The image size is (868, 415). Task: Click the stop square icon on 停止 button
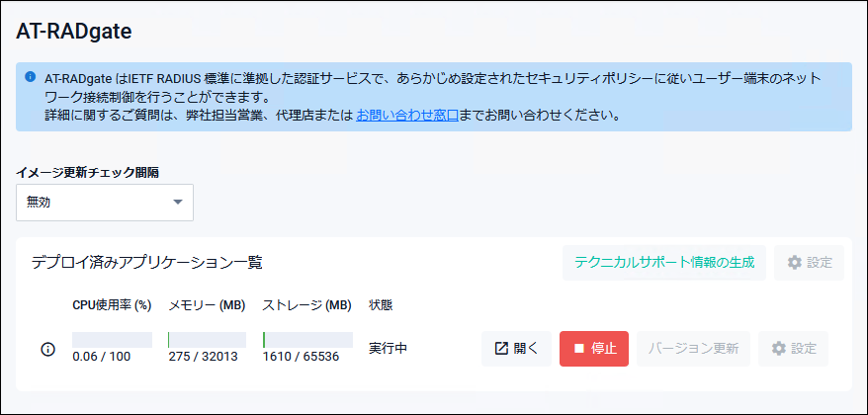click(579, 349)
